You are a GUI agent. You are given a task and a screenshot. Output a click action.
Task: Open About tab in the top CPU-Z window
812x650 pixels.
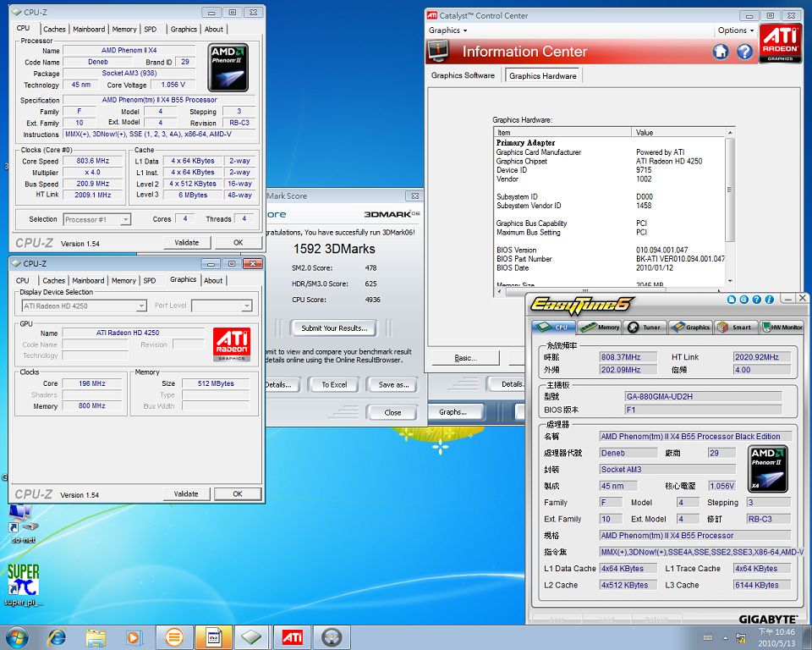coord(214,29)
